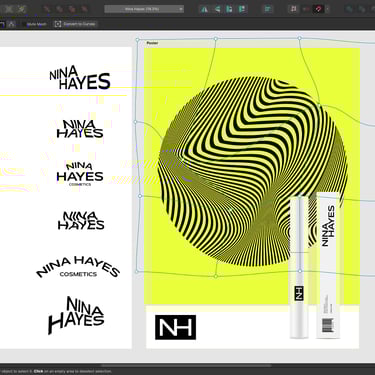Screen dimensions: 375x375
Task: Click the Move to Front arrange icon
Action: [x=85, y=9]
